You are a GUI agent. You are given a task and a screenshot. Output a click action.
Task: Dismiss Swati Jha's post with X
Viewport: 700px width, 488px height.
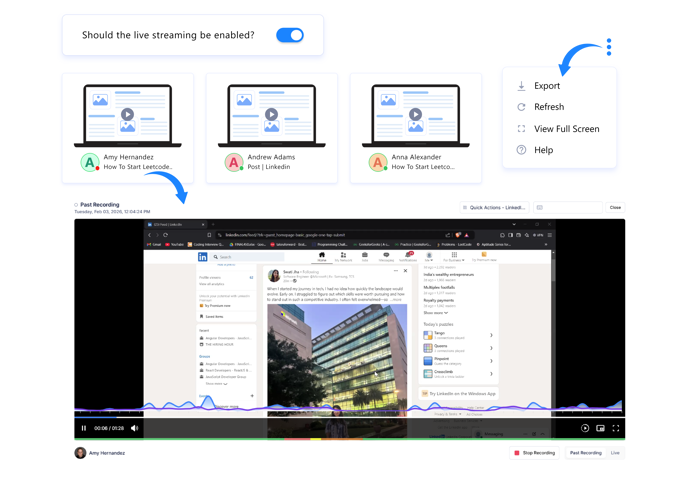(405, 271)
